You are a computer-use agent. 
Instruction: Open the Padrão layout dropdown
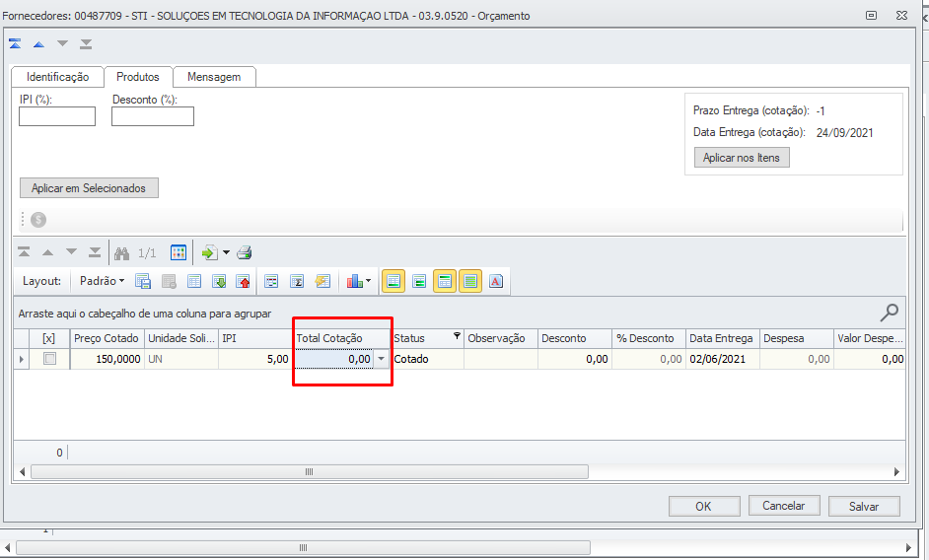tap(102, 281)
